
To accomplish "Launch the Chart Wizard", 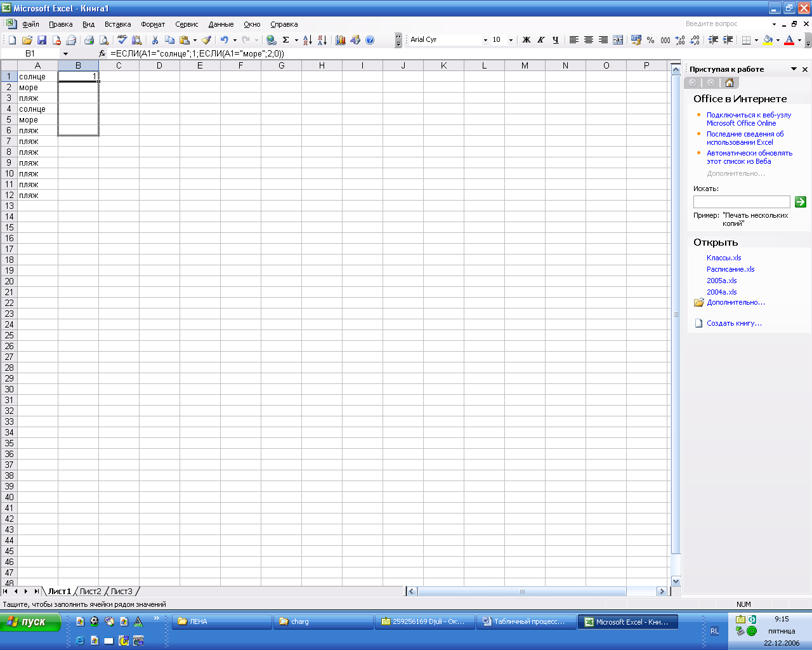I will coord(341,40).
